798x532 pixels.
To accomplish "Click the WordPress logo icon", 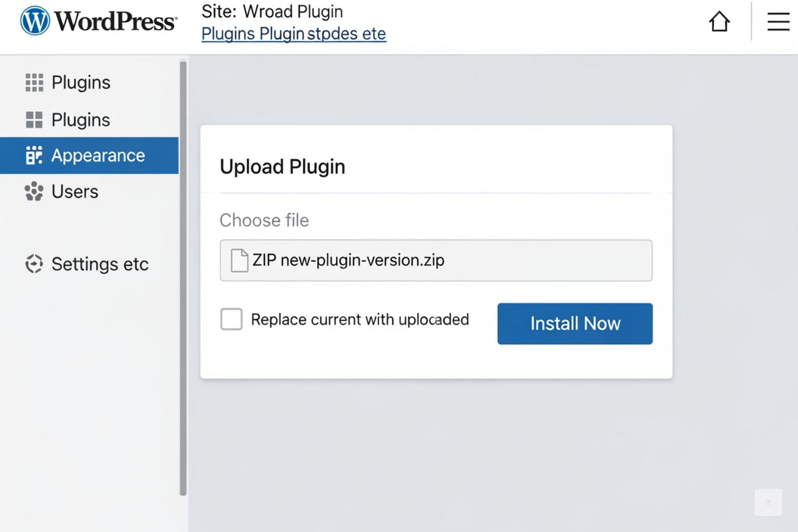I will [35, 21].
